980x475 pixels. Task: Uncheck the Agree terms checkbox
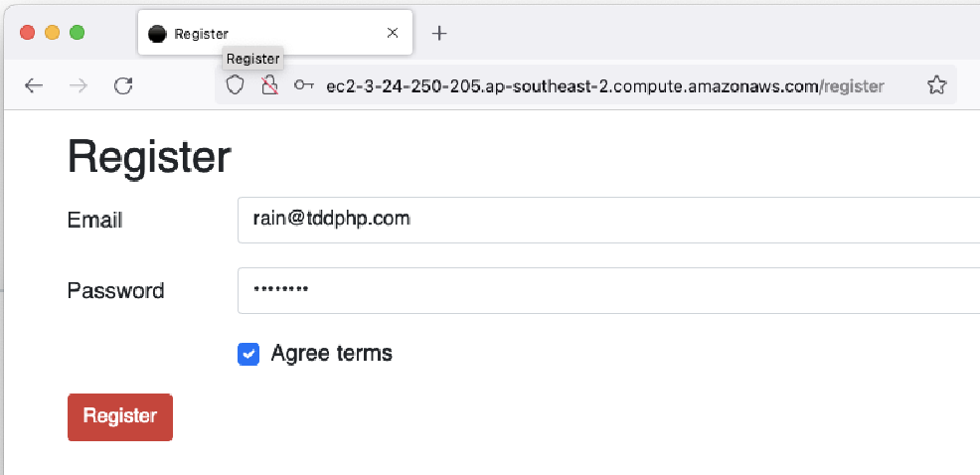pos(248,355)
